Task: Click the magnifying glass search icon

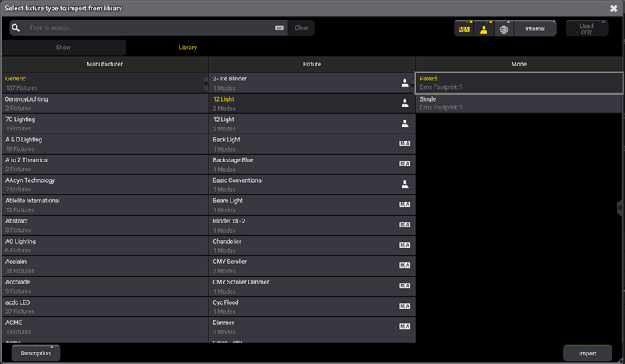Action: (16, 27)
